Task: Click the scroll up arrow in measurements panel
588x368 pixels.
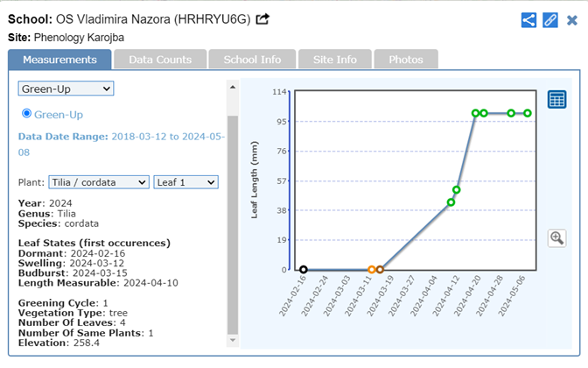Action: (x=232, y=87)
